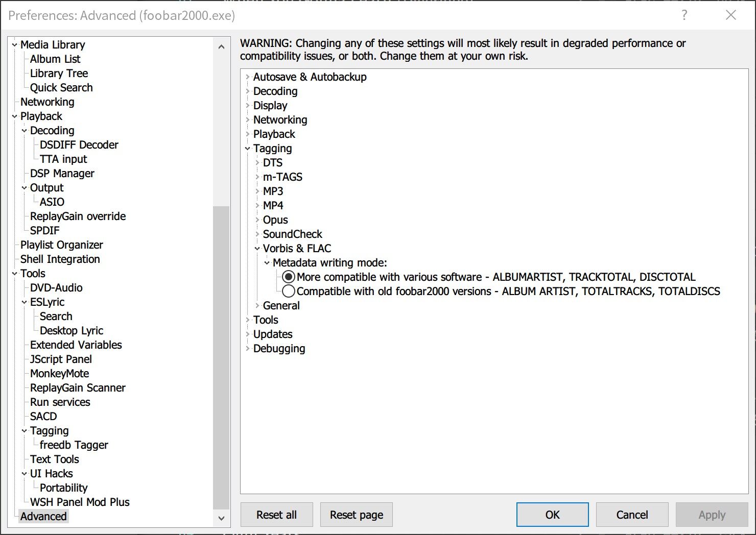Select the old foobar2000 versions compatible option
The image size is (756, 535).
tap(289, 291)
